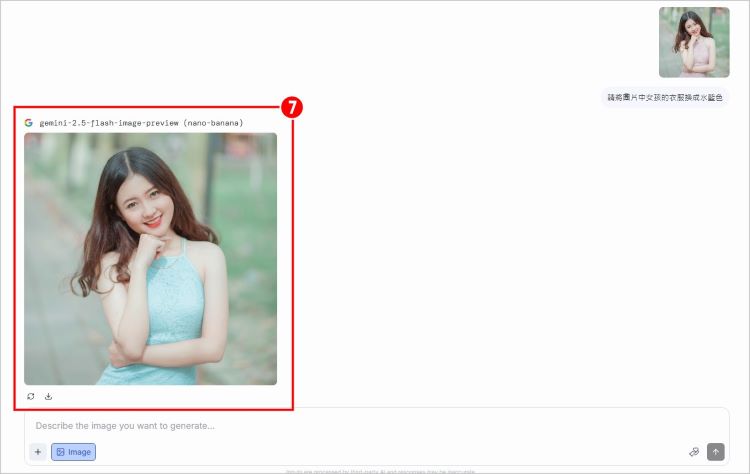Viewport: 750px width, 474px height.
Task: Click the plus attachment button
Action: coord(38,452)
